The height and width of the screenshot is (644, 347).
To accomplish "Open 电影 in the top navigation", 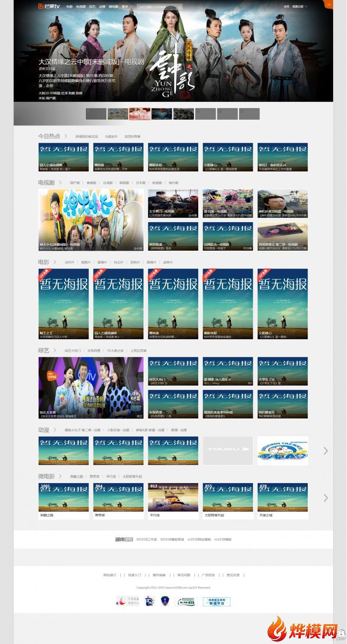I will [69, 7].
